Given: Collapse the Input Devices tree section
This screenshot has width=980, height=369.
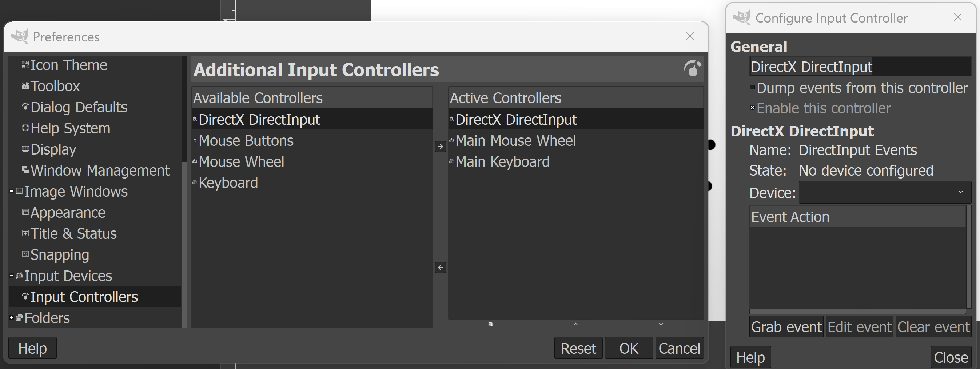Looking at the screenshot, I should [11, 276].
